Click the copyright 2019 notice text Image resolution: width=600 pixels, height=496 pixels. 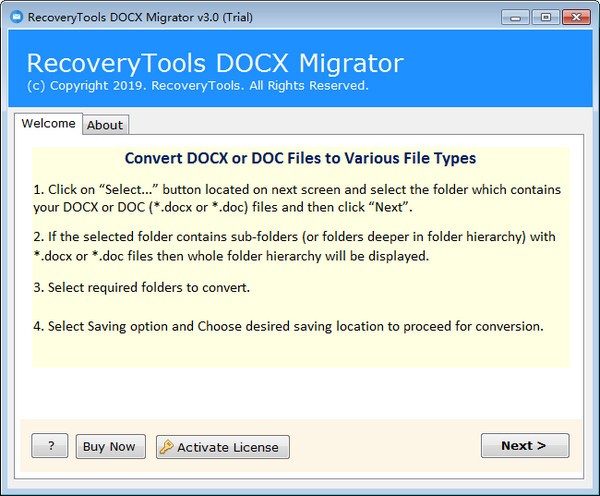coord(197,86)
